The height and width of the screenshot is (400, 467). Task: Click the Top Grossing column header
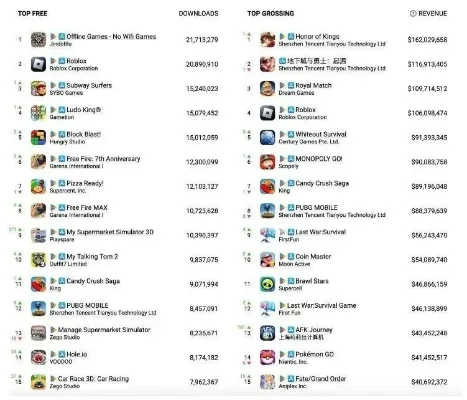[271, 13]
